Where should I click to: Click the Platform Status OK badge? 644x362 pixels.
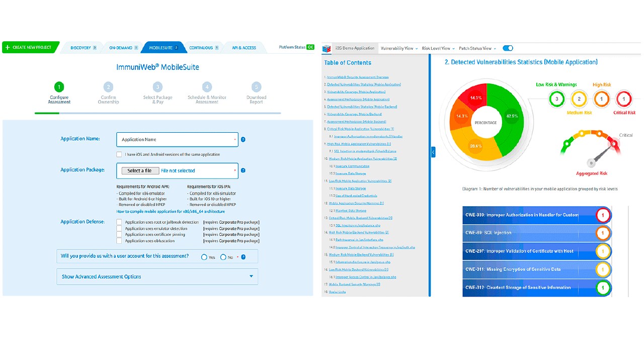(310, 47)
